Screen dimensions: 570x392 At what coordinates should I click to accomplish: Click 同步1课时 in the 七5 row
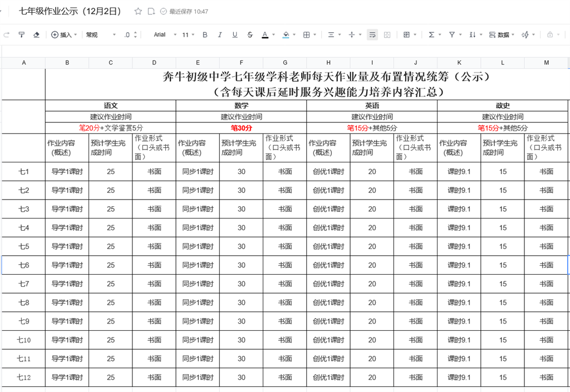pos(198,246)
